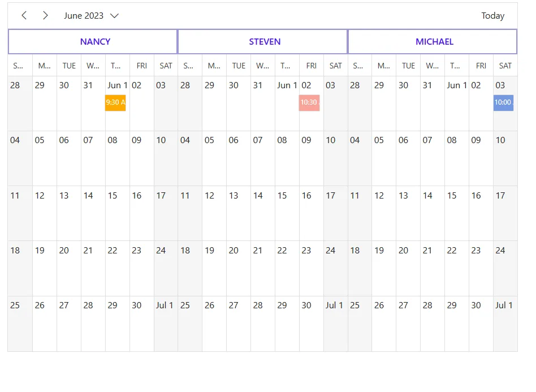Select the STEVEN resource header
The width and height of the screenshot is (536, 392).
(x=262, y=41)
